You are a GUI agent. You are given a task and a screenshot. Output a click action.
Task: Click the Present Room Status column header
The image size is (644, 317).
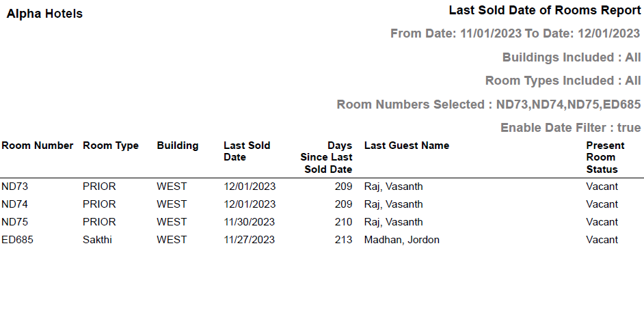[x=605, y=157]
